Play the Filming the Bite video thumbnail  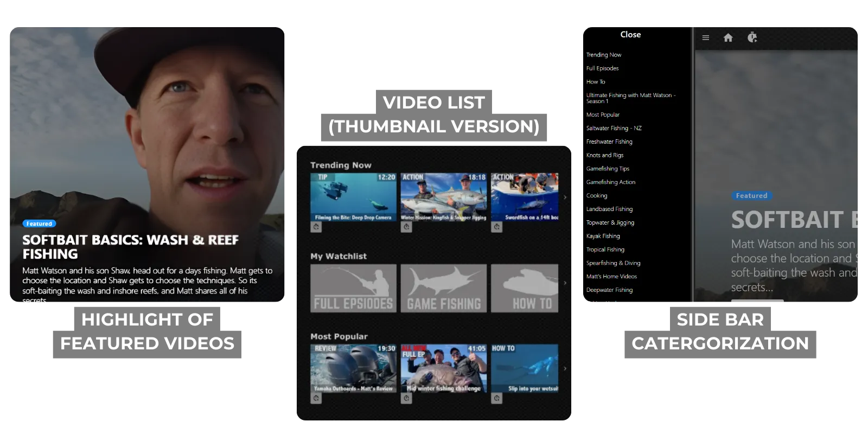tap(353, 196)
